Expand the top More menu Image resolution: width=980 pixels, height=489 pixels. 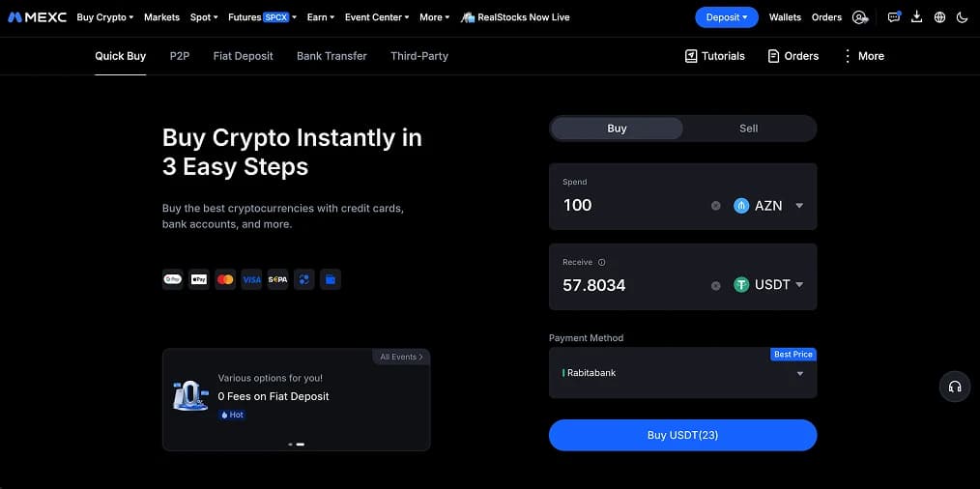[x=434, y=17]
